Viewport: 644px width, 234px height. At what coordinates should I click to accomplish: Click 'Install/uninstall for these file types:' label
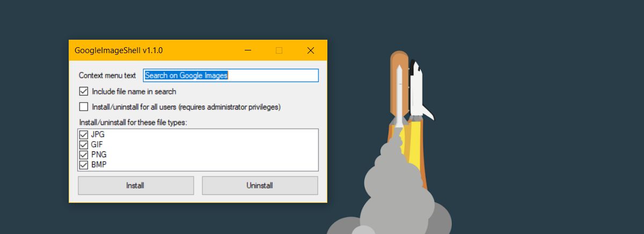click(133, 122)
